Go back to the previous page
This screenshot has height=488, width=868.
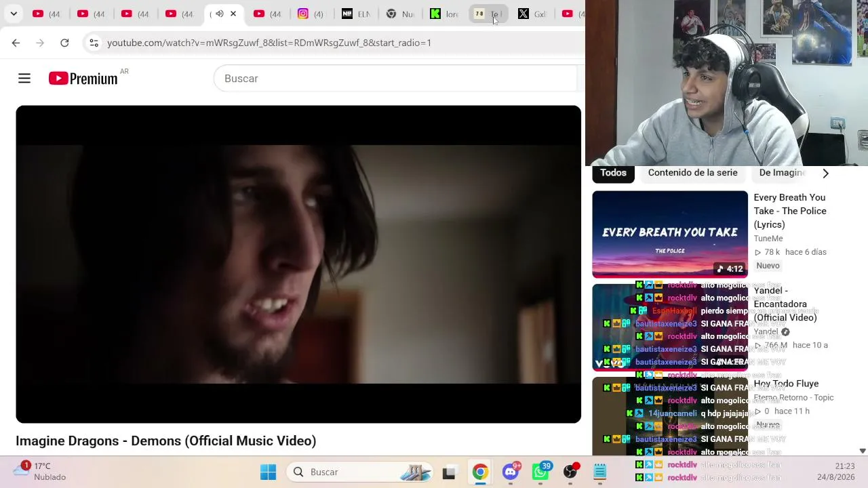click(x=16, y=43)
